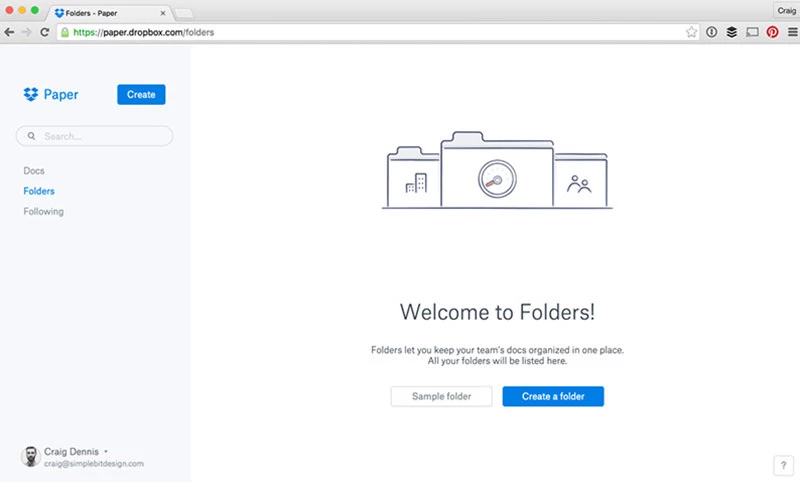Open a new browser tab
This screenshot has height=482, width=800.
(x=184, y=13)
